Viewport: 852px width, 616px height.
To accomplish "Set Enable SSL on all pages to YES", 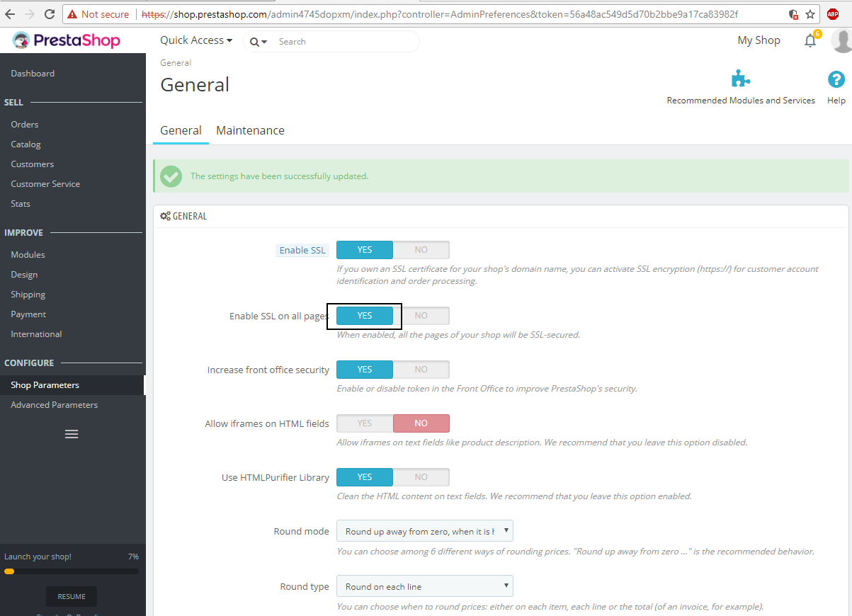I will pos(365,316).
